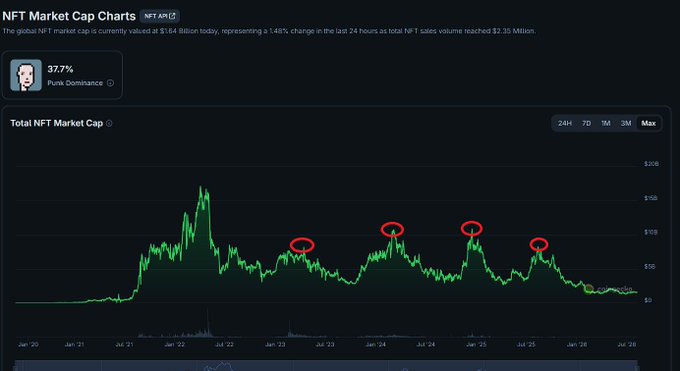Click the Jul '21 axis label
Image resolution: width=680 pixels, height=371 pixels.
pos(124,345)
